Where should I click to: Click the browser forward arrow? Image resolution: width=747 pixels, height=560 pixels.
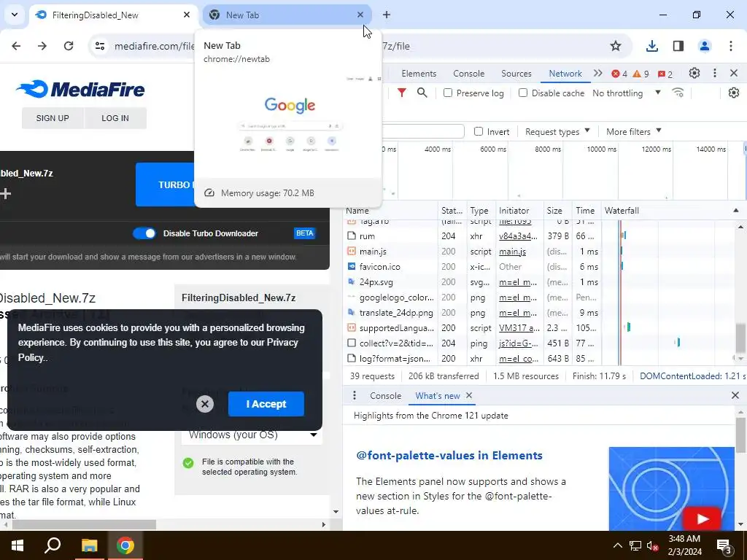[42, 46]
